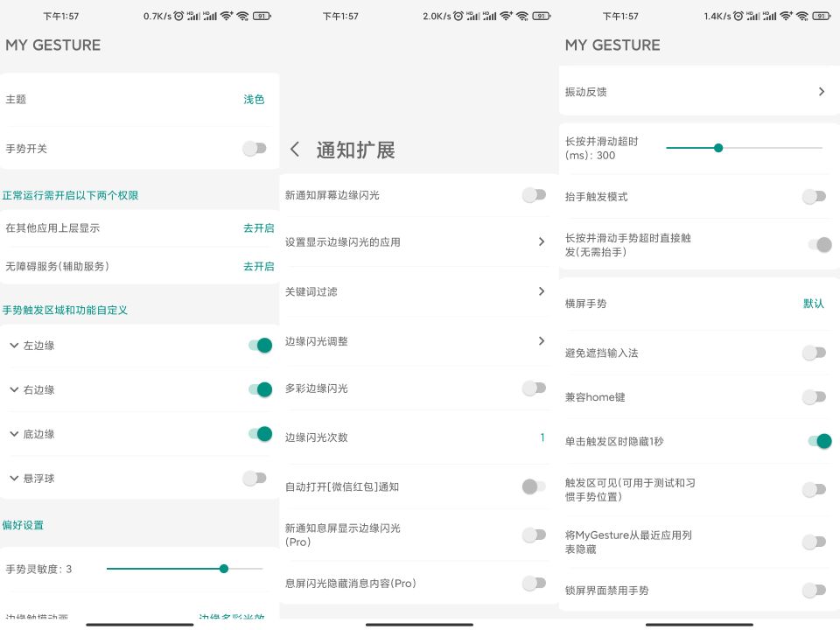Click 去开启 for 在其他应用上层显示
The height and width of the screenshot is (630, 840).
point(258,228)
